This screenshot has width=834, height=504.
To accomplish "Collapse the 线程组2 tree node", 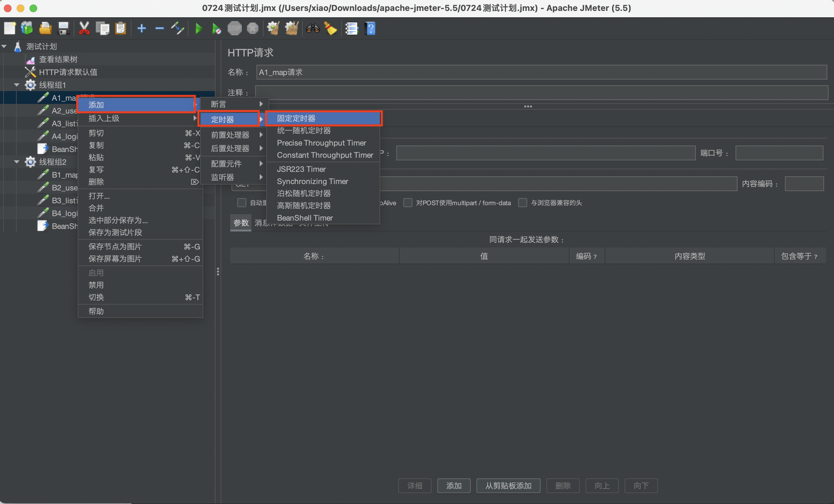I will coord(17,162).
